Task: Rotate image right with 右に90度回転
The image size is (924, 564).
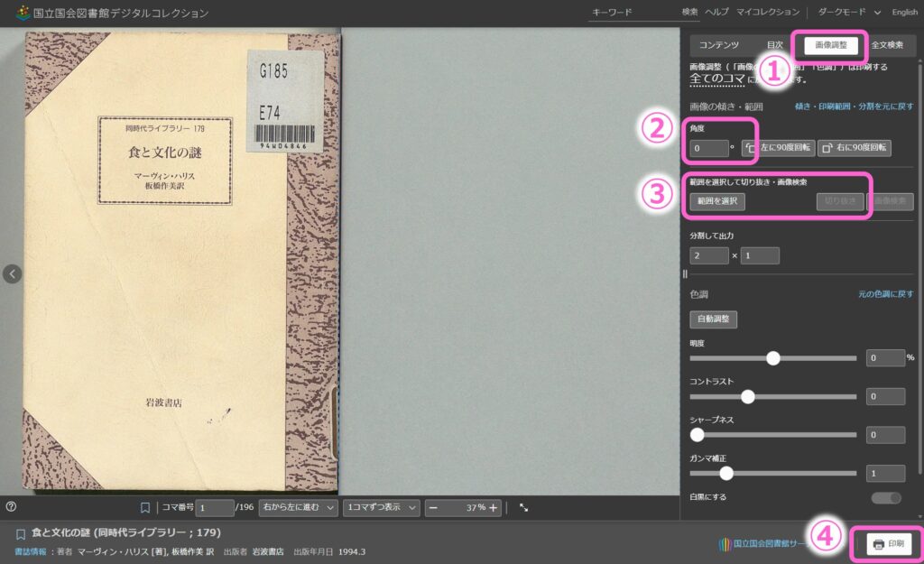Action: [854, 148]
